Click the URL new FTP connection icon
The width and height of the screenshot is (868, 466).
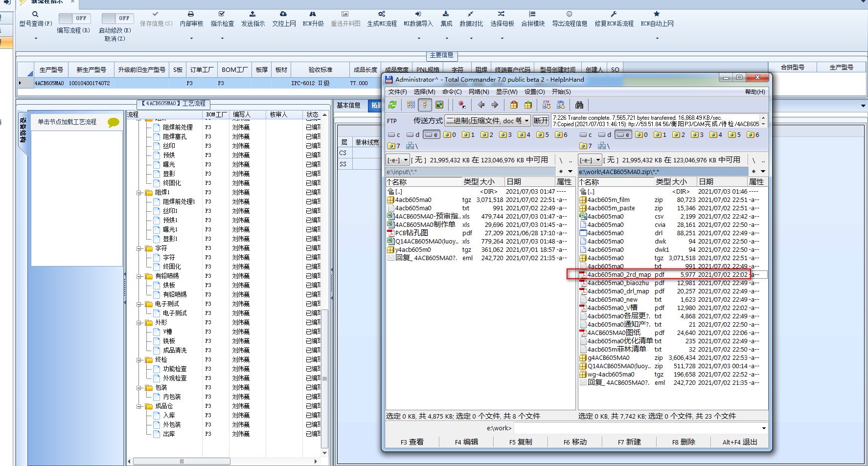(561, 105)
